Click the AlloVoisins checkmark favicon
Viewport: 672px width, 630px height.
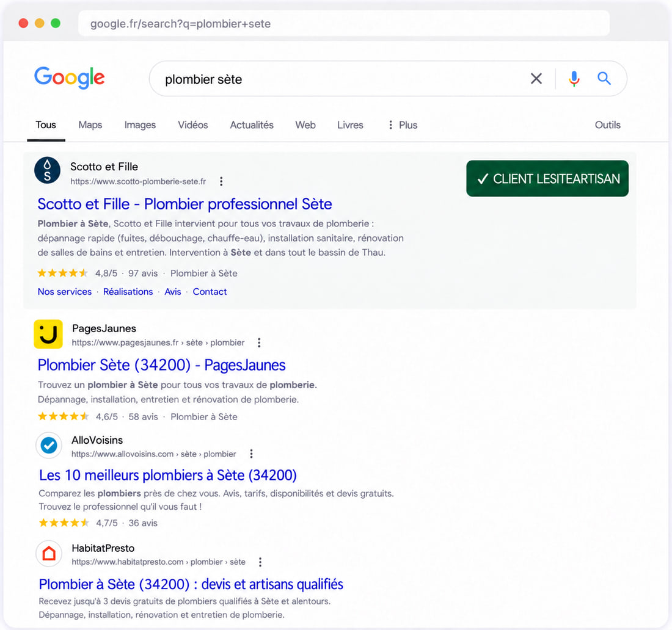(x=49, y=446)
